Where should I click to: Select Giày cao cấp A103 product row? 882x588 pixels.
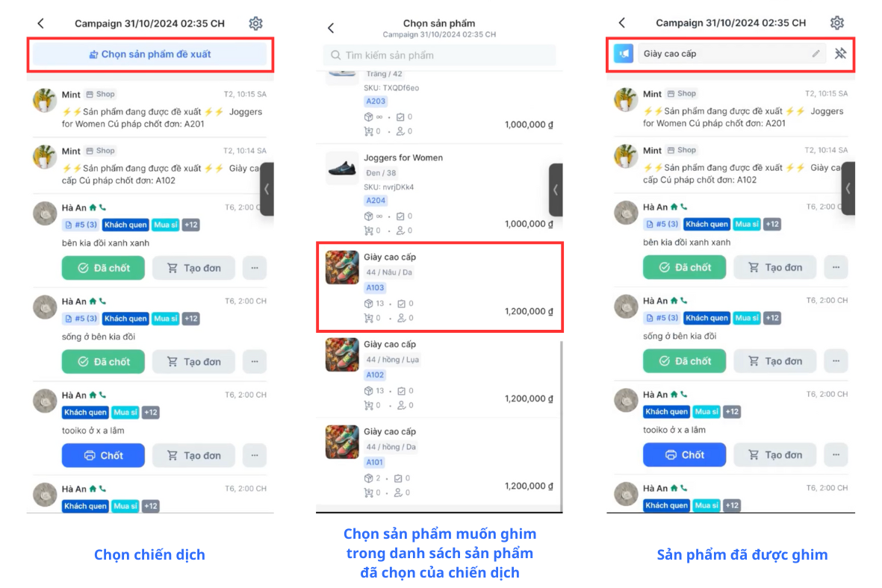coord(439,287)
